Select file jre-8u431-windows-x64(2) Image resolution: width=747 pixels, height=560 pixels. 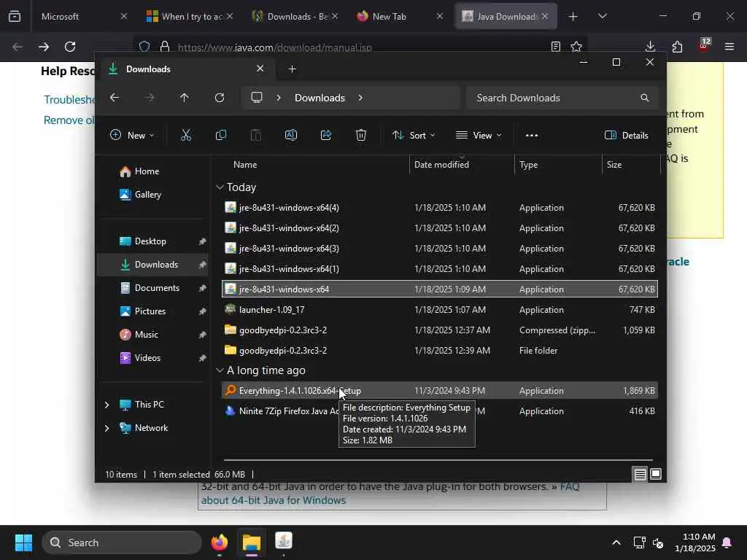[440, 228]
